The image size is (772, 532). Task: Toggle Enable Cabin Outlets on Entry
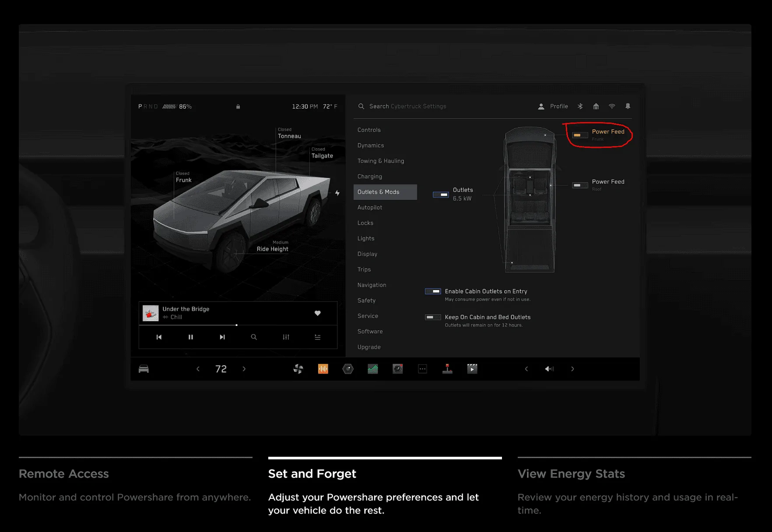[x=433, y=291]
